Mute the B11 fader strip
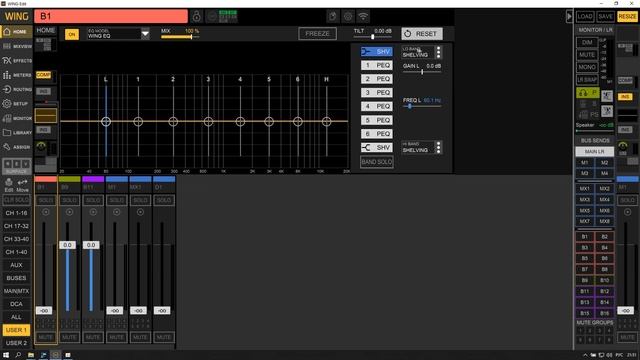 pyautogui.click(x=93, y=337)
